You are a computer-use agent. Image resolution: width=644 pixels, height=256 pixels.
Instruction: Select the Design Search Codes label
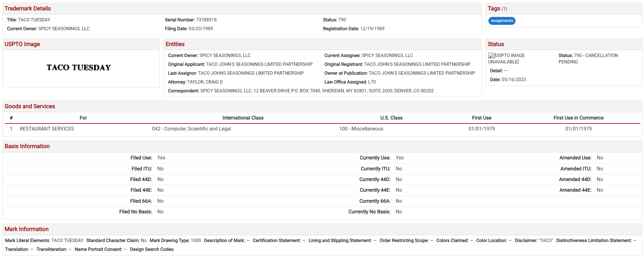[152, 250]
